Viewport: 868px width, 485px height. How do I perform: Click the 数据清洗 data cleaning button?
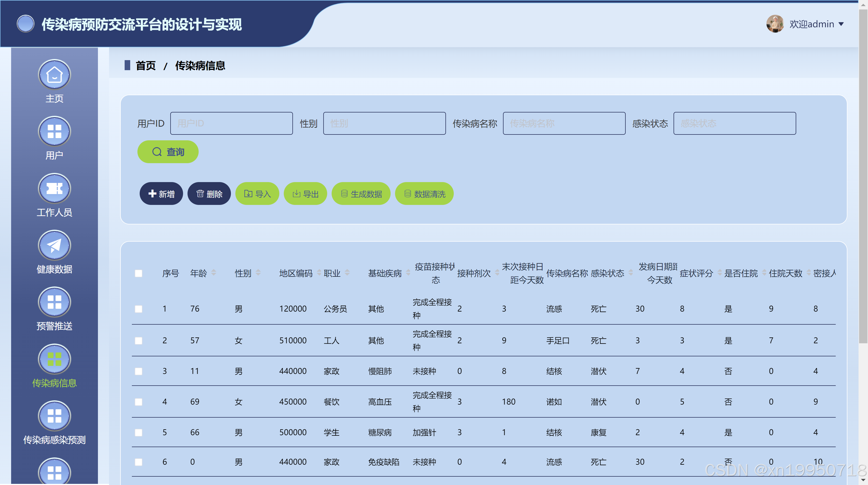pos(424,193)
